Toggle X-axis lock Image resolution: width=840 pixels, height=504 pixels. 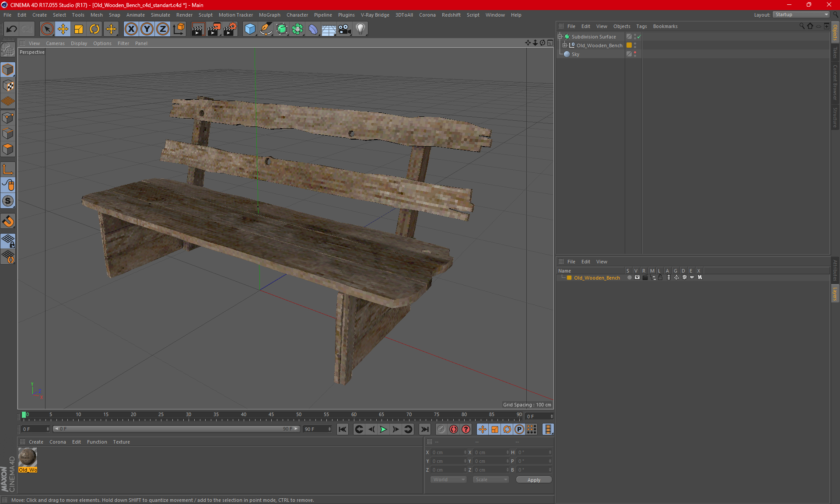[131, 29]
